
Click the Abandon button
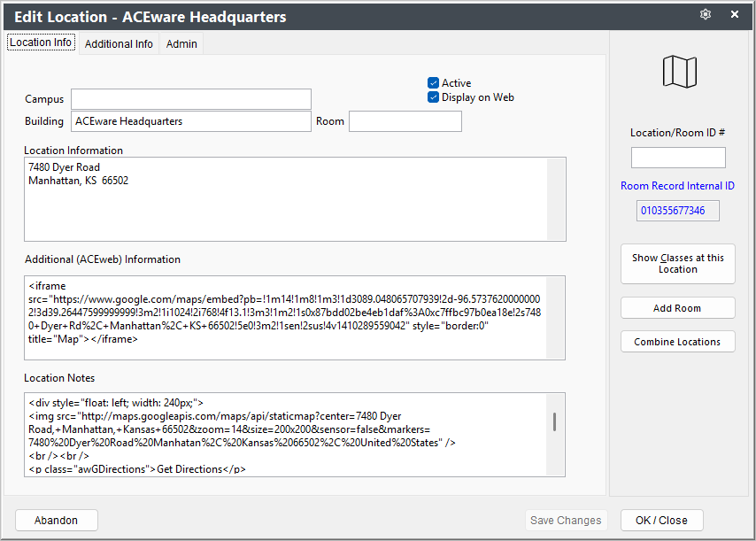click(57, 521)
